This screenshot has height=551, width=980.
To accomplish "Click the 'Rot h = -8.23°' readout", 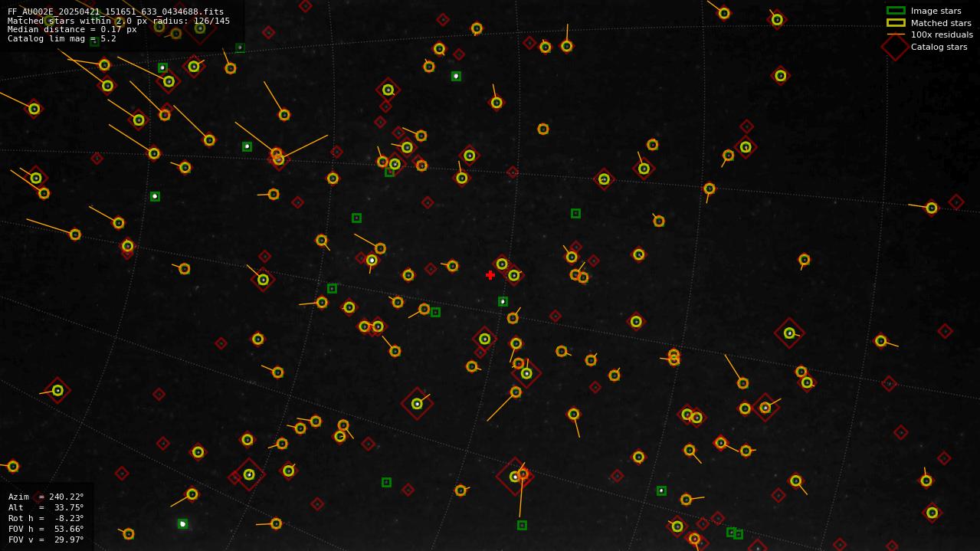I will (x=46, y=518).
